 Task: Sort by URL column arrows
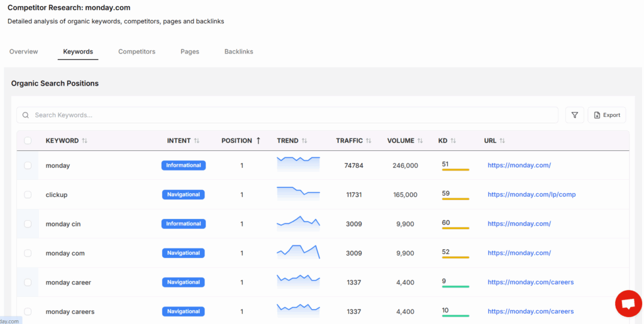click(x=502, y=140)
